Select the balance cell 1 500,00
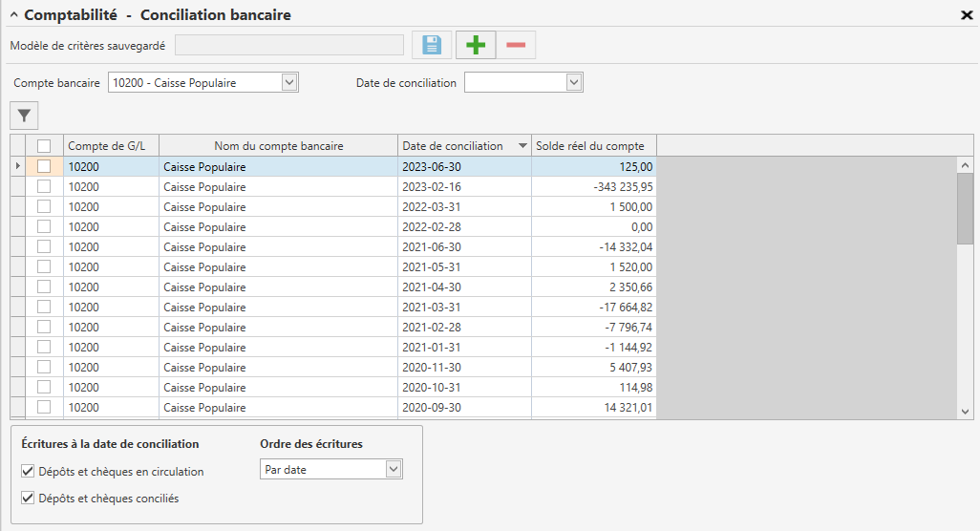 (x=594, y=207)
